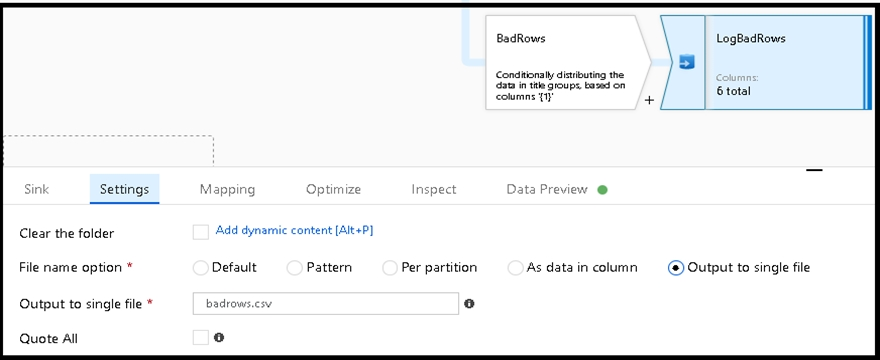The width and height of the screenshot is (880, 360).
Task: Select the Per partition radio button
Action: (389, 268)
